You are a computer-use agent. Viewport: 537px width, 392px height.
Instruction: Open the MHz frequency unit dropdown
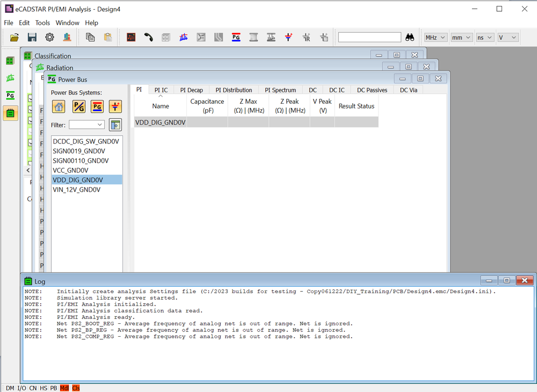tap(436, 37)
